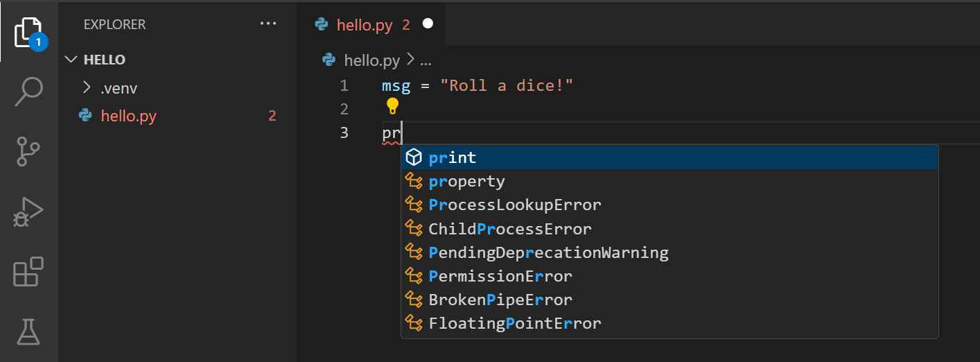Open the Testing flask icon
Image resolution: width=980 pixels, height=362 pixels.
(x=29, y=331)
